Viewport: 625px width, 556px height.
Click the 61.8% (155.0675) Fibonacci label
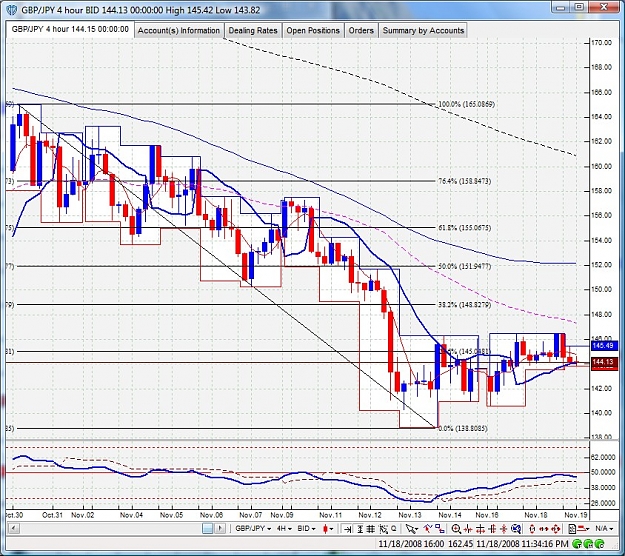pos(464,228)
